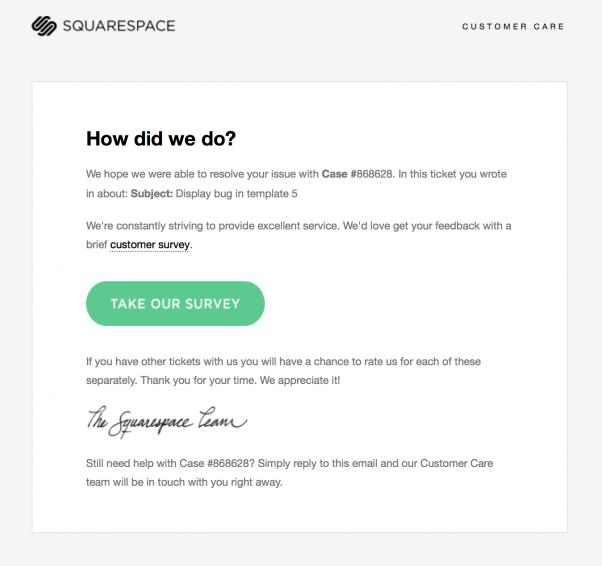Click the bold "Subject:" label

click(151, 193)
